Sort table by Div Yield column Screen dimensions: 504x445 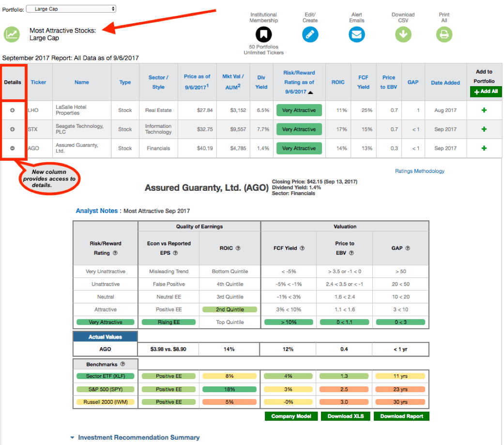tap(261, 82)
